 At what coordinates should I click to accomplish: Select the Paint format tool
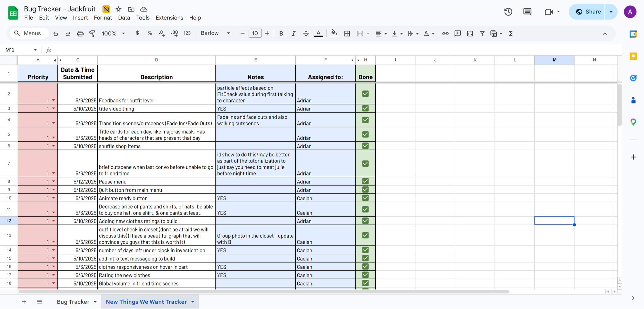[x=92, y=33]
